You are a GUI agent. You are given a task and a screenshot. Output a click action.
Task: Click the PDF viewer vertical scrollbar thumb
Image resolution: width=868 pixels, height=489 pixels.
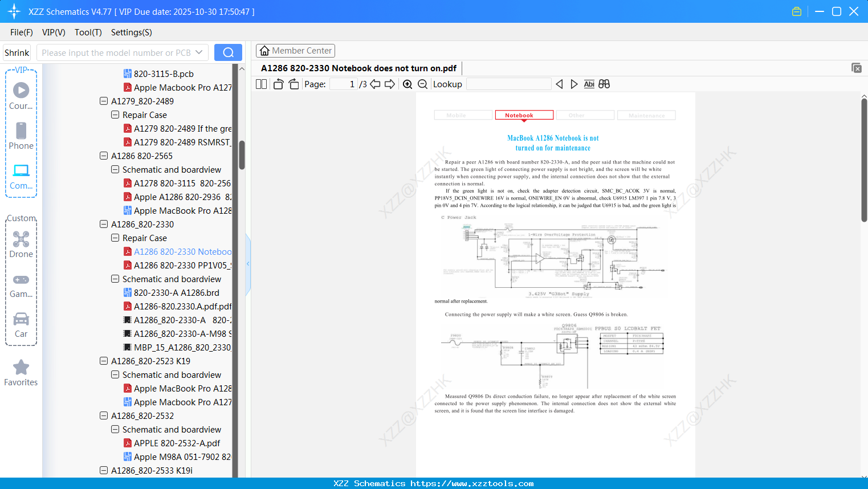coord(864,160)
